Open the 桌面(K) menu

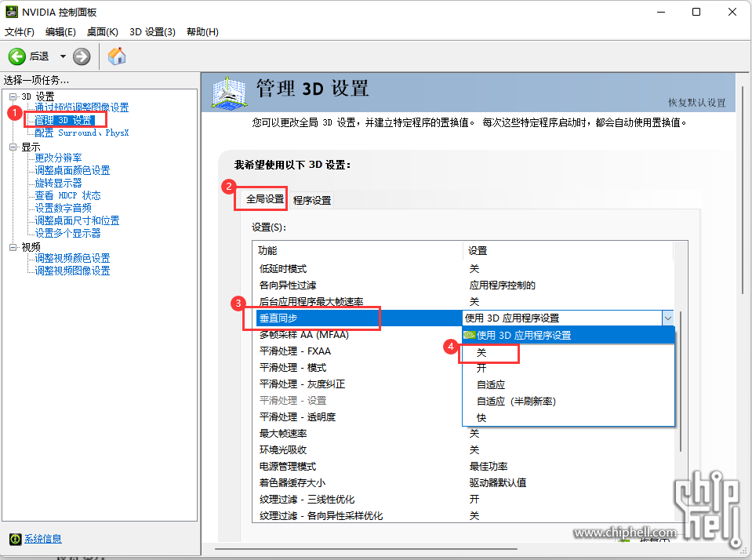102,31
